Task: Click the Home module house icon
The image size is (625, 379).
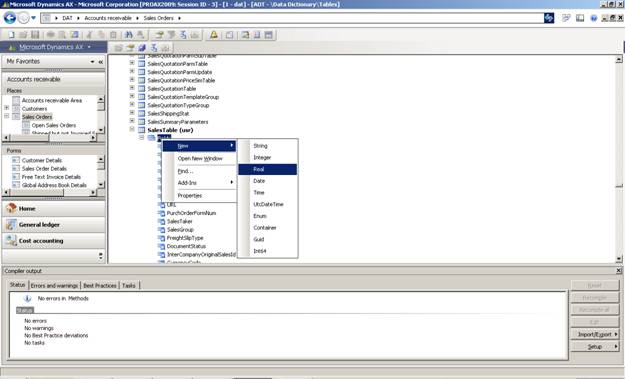Action: (11, 208)
